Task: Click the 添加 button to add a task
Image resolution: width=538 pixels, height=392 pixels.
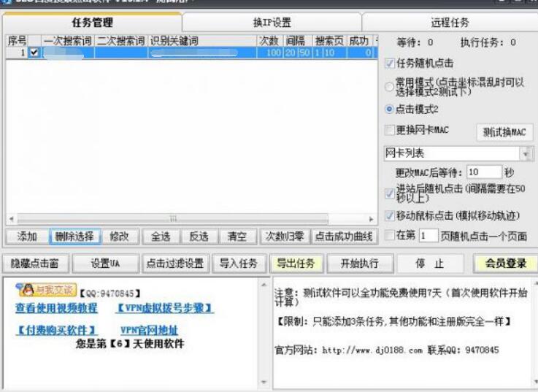Action: click(x=27, y=237)
